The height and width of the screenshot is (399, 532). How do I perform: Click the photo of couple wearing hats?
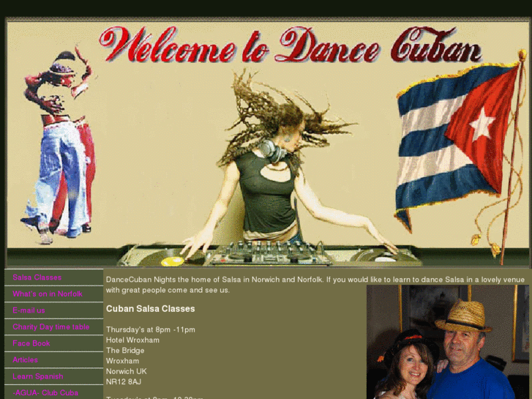(448, 342)
